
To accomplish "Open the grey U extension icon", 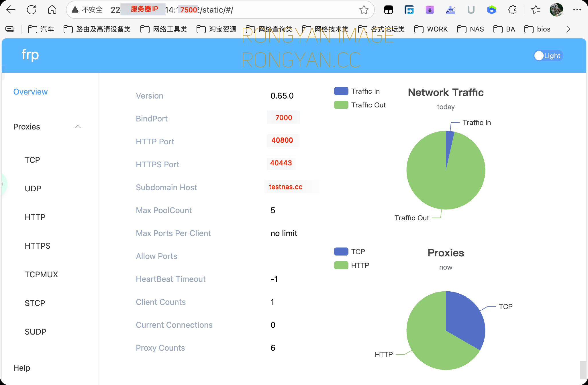I will pos(471,10).
